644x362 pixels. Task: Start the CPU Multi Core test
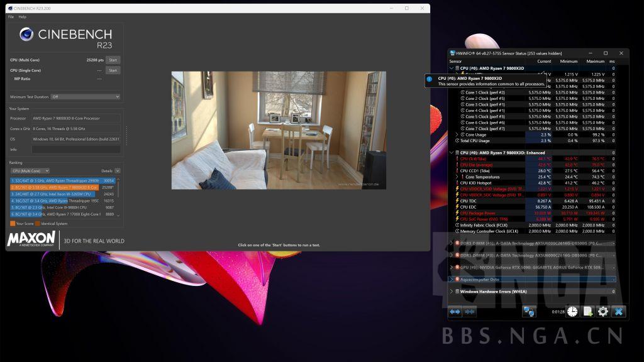(x=113, y=60)
